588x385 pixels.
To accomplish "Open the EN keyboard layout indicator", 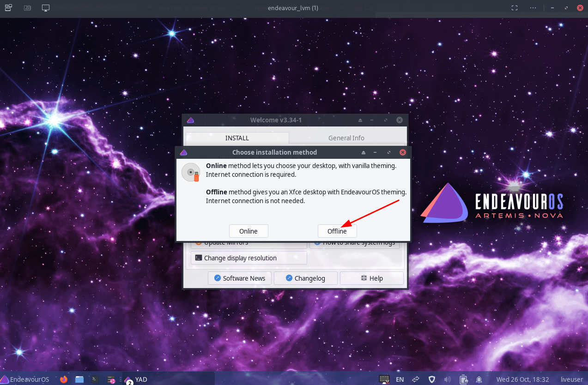I will [400, 379].
